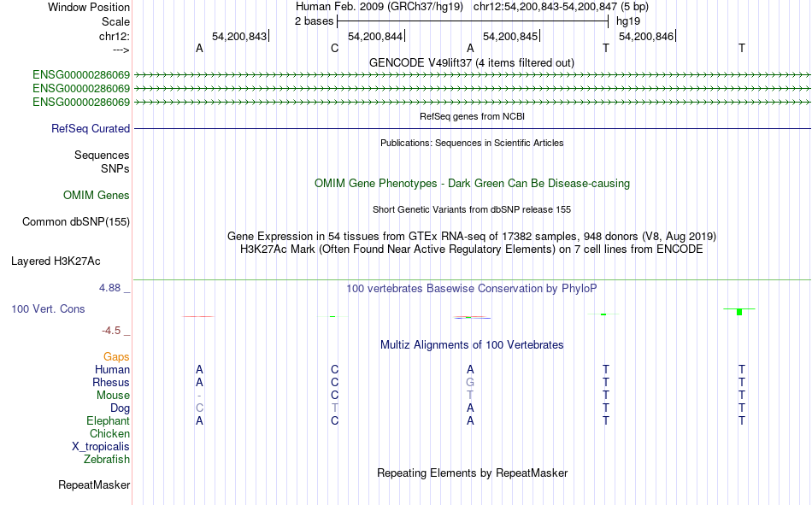Click the 2 bases scale bar
Screen dimensions: 812x505
point(473,21)
